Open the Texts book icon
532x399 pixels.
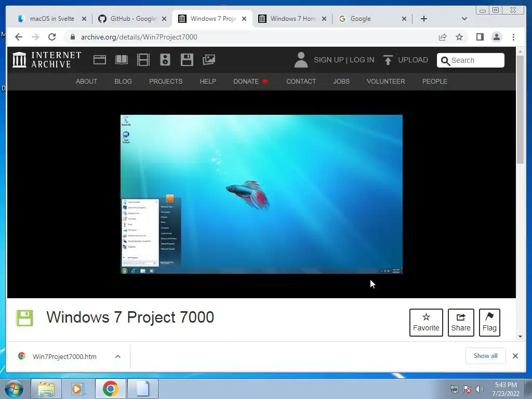point(122,60)
